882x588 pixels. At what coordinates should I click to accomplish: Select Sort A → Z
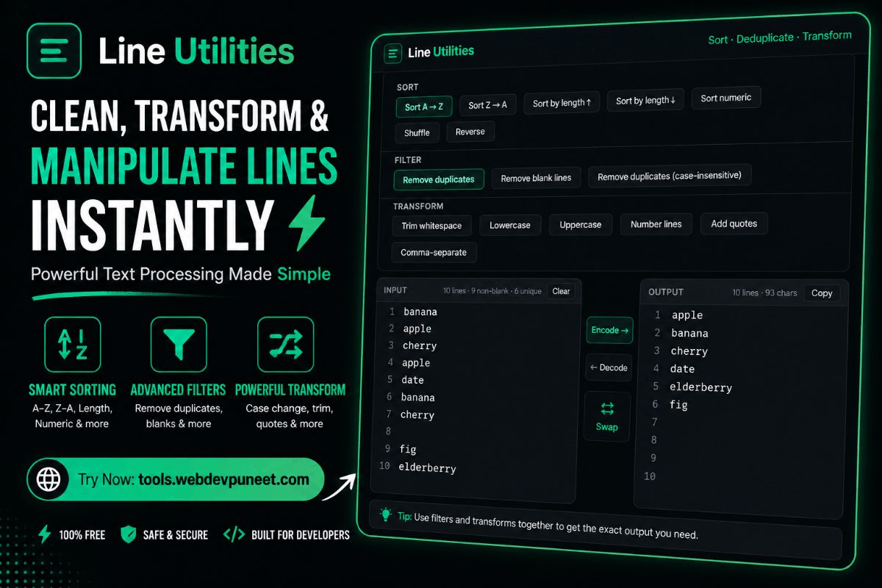tap(424, 107)
